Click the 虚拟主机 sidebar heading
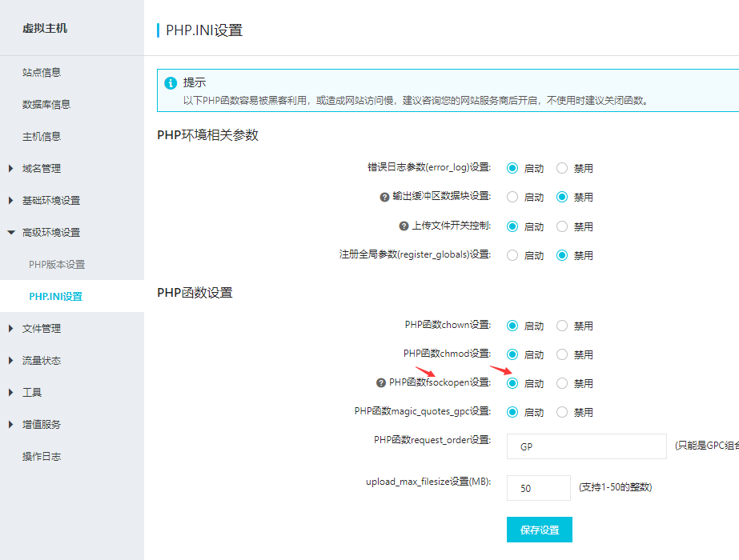Image resolution: width=739 pixels, height=560 pixels. point(45,28)
